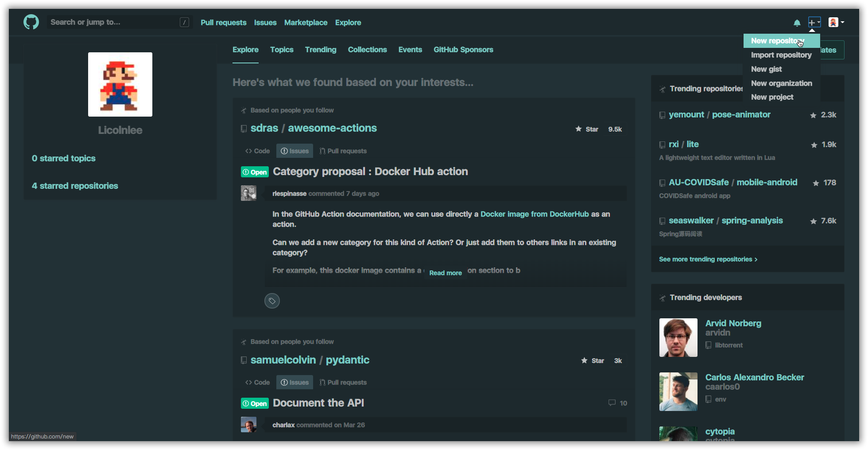
Task: Open charlax username link
Action: (x=283, y=425)
